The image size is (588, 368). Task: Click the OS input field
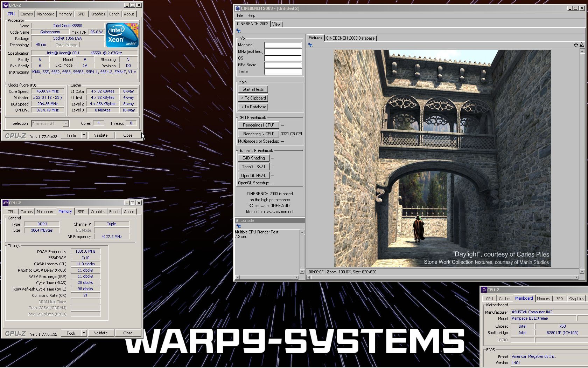coord(283,58)
